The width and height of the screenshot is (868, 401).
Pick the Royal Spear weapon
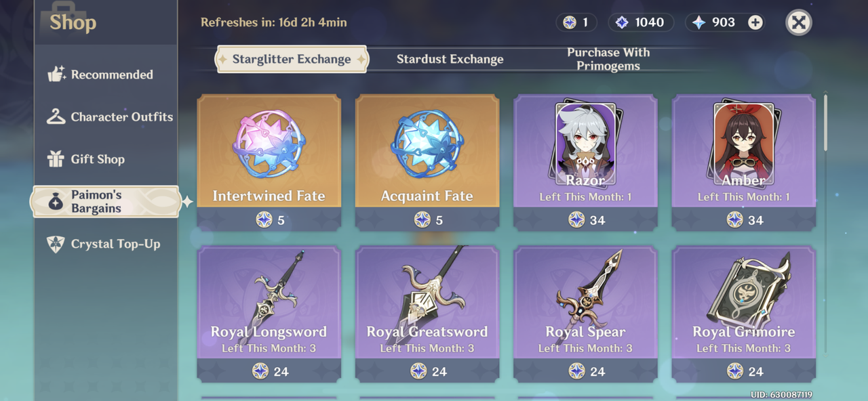[585, 314]
